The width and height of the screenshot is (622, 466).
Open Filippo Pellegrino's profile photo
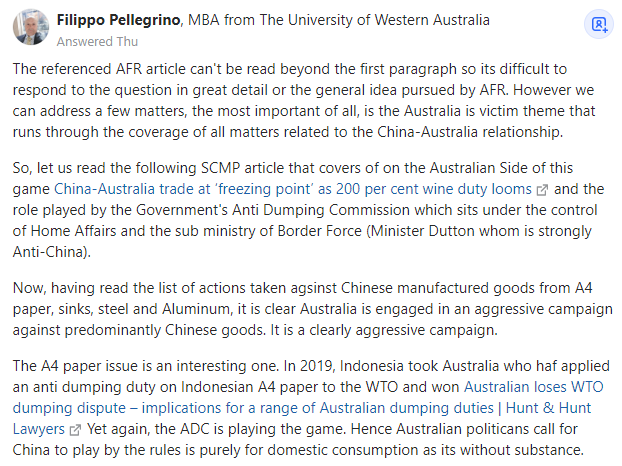[x=31, y=27]
